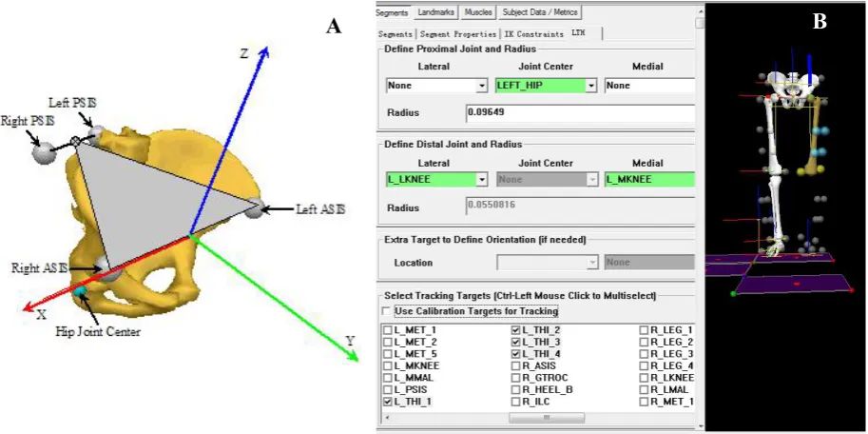Check the R_LEG_2 tracking target
The height and width of the screenshot is (434, 868).
tap(644, 342)
